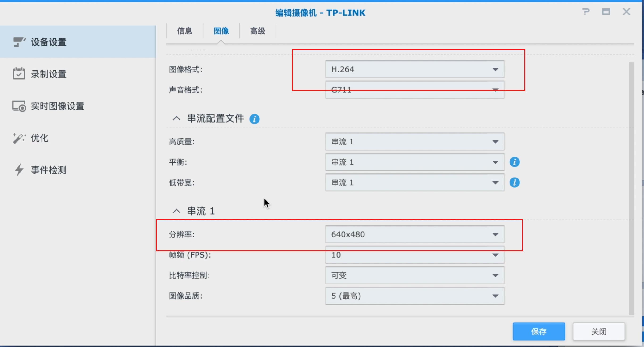Click the info icon beside 低带宽
This screenshot has height=347, width=644.
515,183
